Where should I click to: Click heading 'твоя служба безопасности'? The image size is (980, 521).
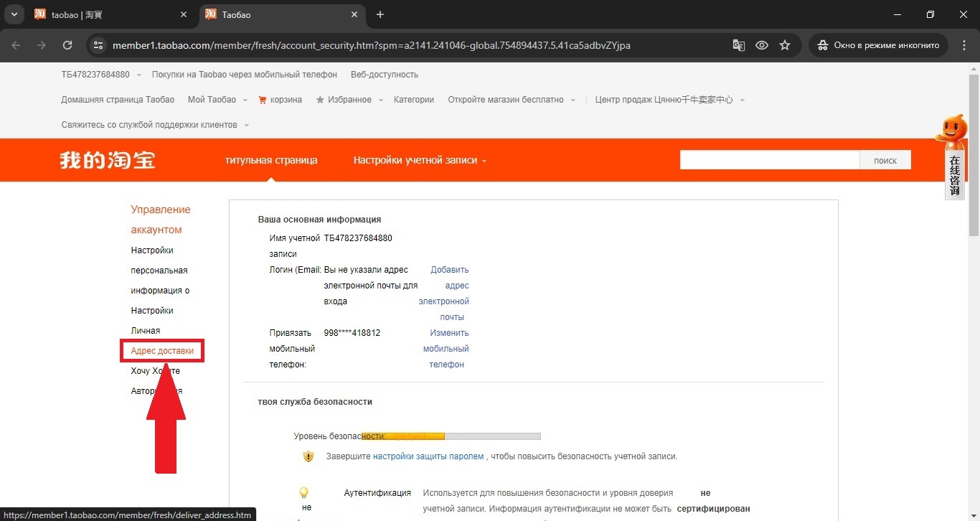point(315,402)
